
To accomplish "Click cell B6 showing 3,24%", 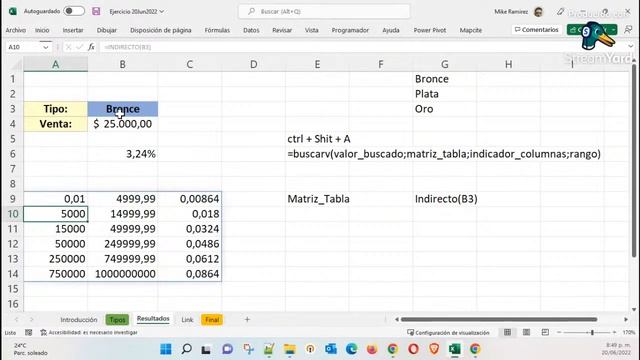I will 123,154.
